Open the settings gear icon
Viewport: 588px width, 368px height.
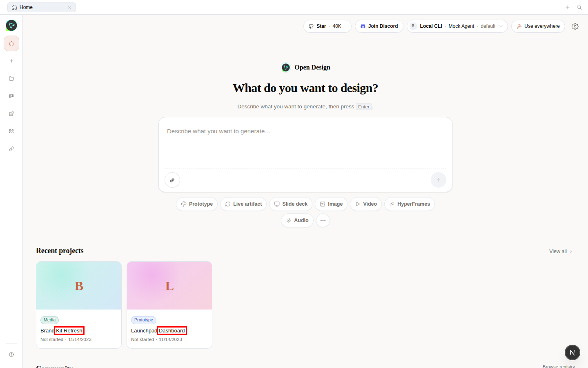575,26
